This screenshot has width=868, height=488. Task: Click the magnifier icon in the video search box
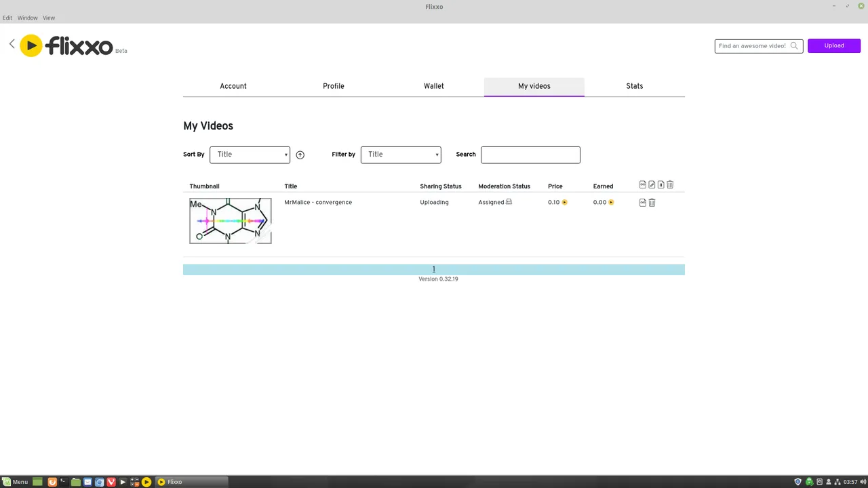(794, 46)
